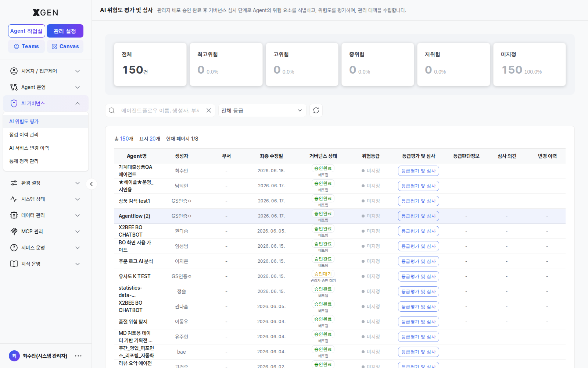
Task: Click 등급평가 및 심사 for Agentflow (2)
Action: [x=419, y=216]
